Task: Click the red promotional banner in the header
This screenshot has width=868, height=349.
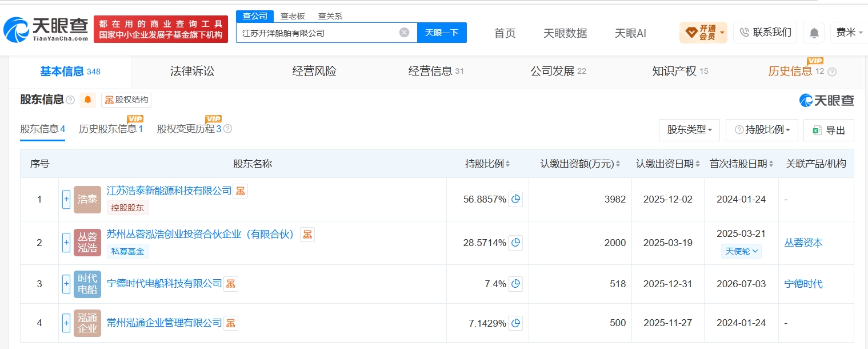Action: (161, 29)
